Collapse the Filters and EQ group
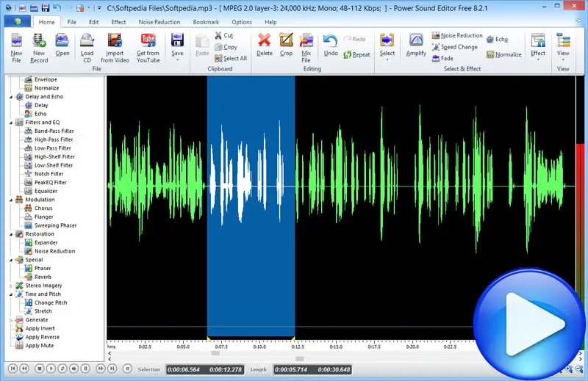Image resolution: width=588 pixels, height=381 pixels. click(10, 123)
